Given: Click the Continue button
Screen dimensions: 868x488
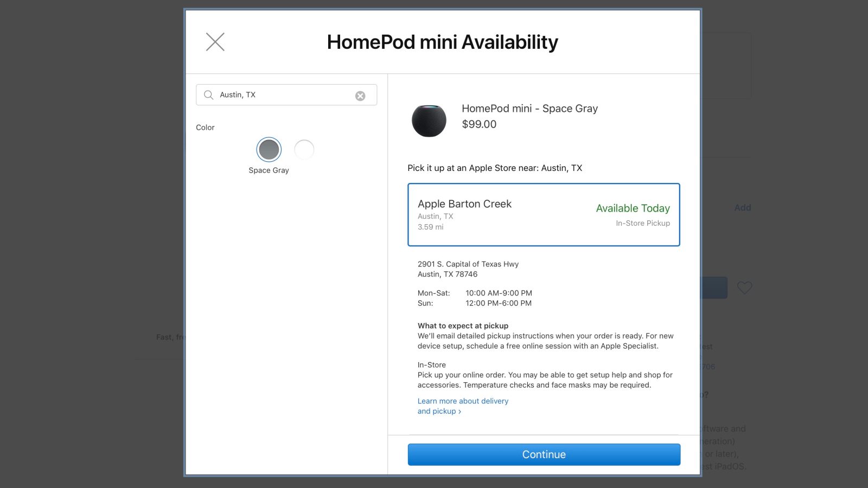Looking at the screenshot, I should 544,454.
